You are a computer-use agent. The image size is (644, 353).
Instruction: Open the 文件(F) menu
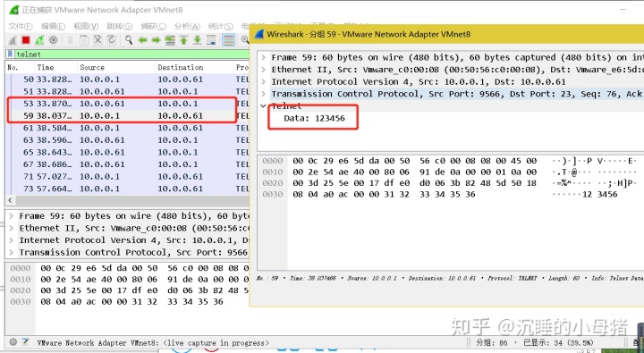[21, 26]
